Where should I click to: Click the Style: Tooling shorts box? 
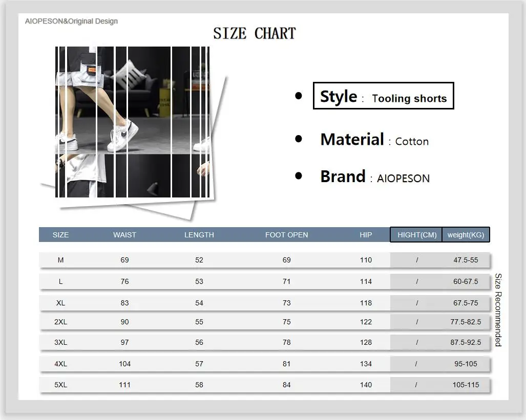click(x=384, y=96)
